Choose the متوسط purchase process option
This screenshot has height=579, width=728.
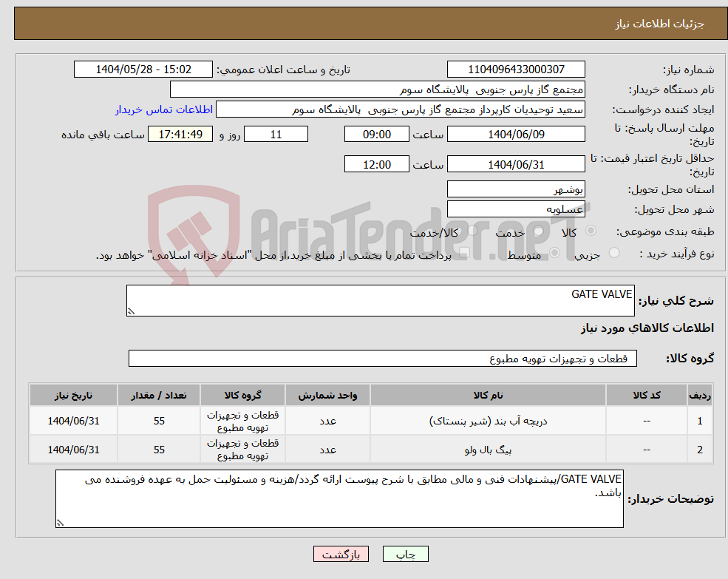[x=554, y=251]
